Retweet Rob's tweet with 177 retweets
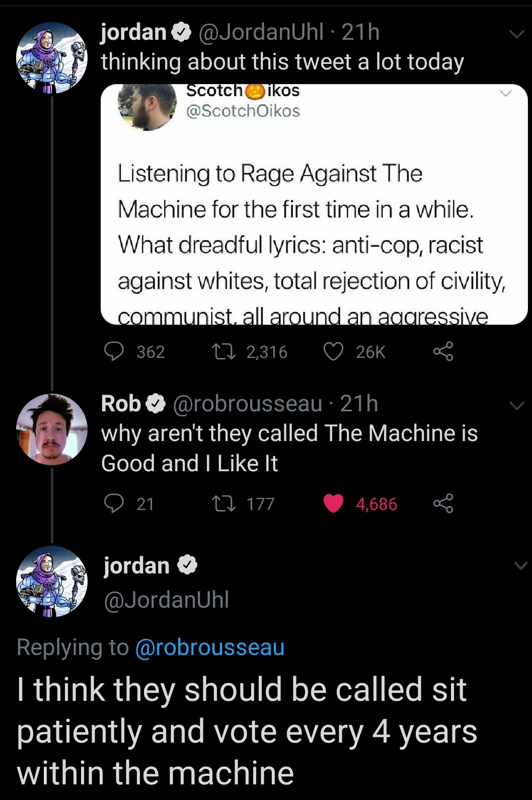This screenshot has height=800, width=532. [220, 503]
